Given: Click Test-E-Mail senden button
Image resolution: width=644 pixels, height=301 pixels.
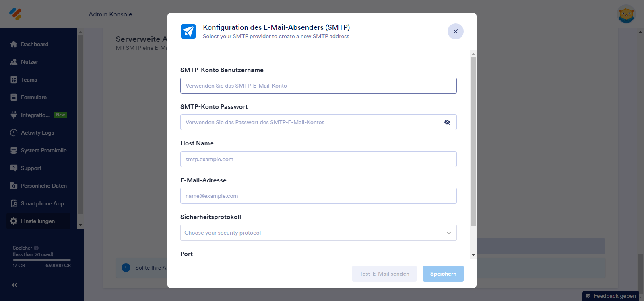Looking at the screenshot, I should coord(384,274).
